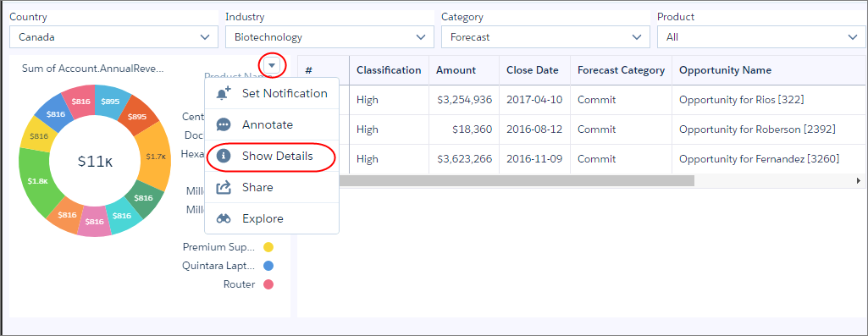868x336 pixels.
Task: Click the Annotate speech bubble icon
Action: pos(223,125)
